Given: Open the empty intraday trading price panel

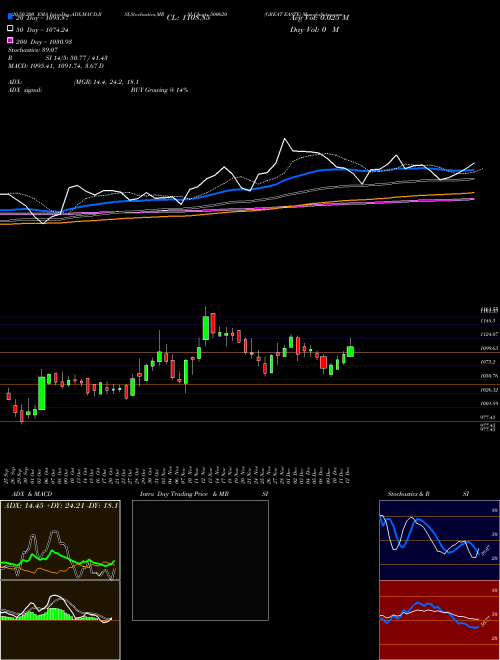Looking at the screenshot, I should [200, 560].
